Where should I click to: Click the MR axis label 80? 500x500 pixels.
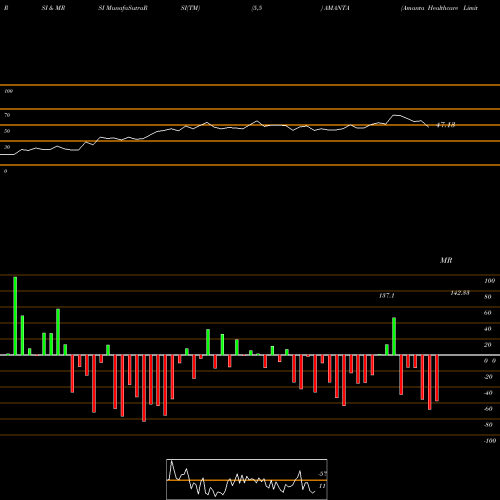[x=488, y=297]
